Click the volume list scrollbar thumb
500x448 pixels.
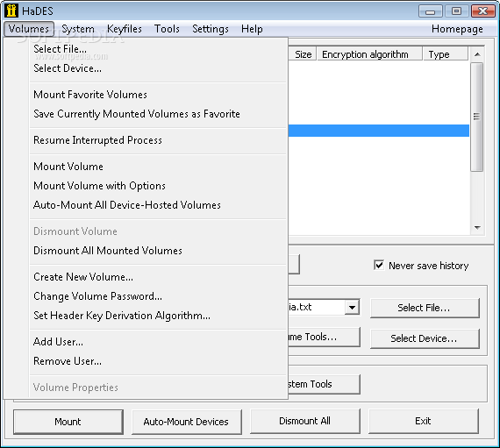tap(477, 117)
